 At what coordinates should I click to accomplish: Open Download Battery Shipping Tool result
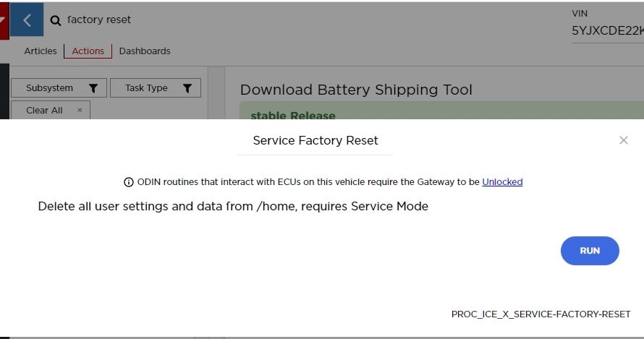point(356,90)
